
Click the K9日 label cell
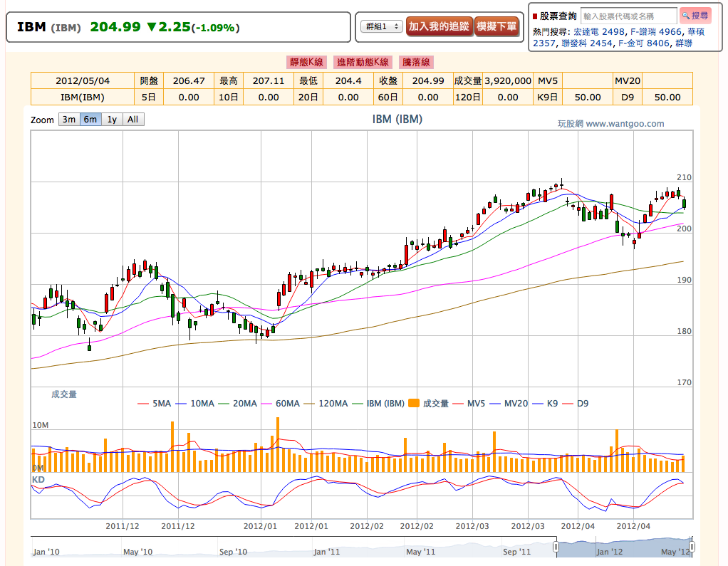(548, 98)
